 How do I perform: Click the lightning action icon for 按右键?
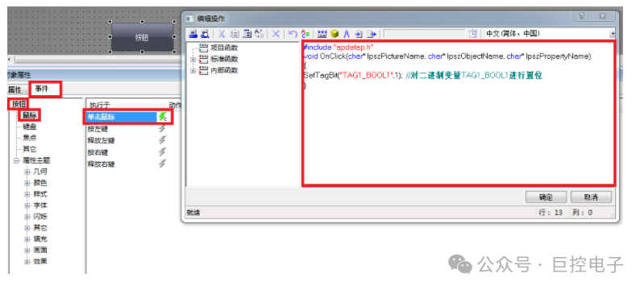tap(163, 152)
